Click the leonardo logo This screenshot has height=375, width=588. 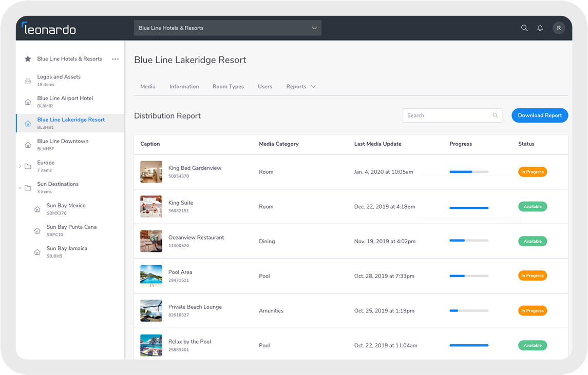pyautogui.click(x=49, y=29)
